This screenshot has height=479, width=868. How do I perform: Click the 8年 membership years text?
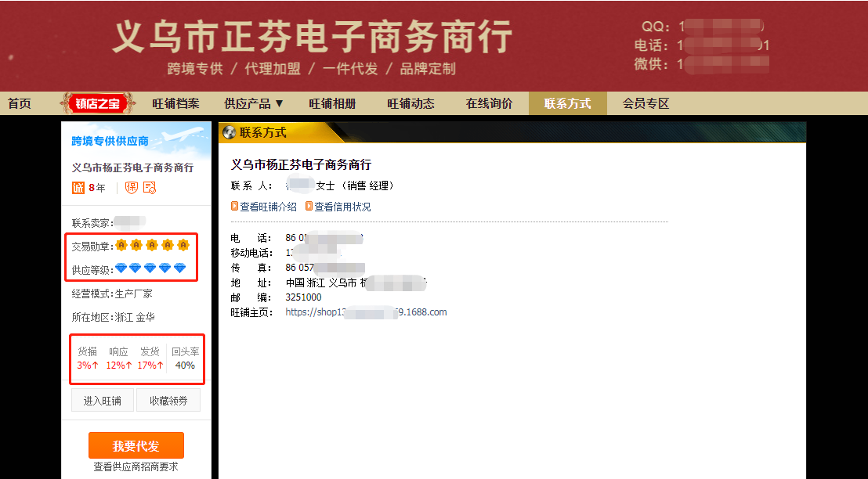[97, 188]
